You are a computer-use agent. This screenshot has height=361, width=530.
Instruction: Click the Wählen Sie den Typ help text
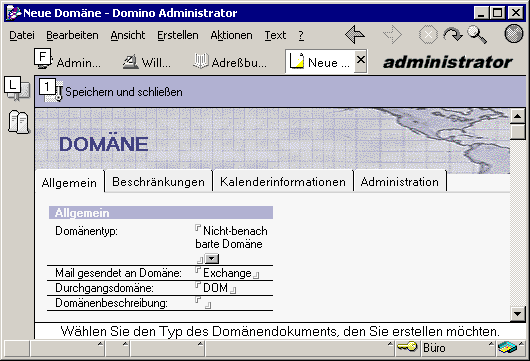[x=280, y=331]
